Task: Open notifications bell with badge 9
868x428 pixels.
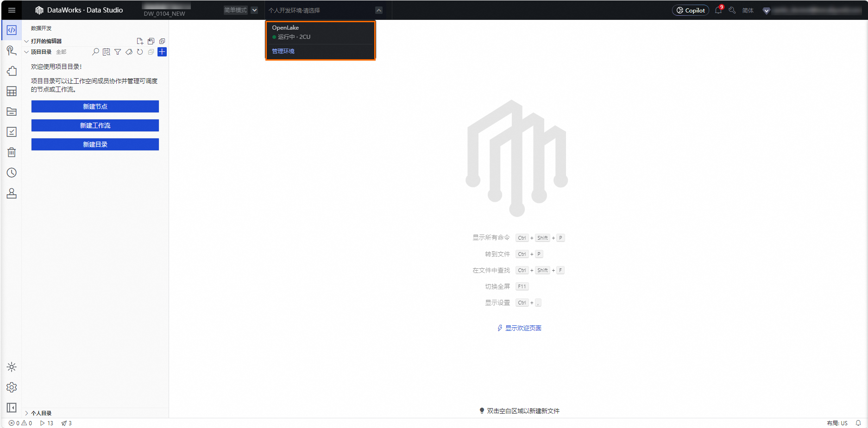Action: point(718,10)
